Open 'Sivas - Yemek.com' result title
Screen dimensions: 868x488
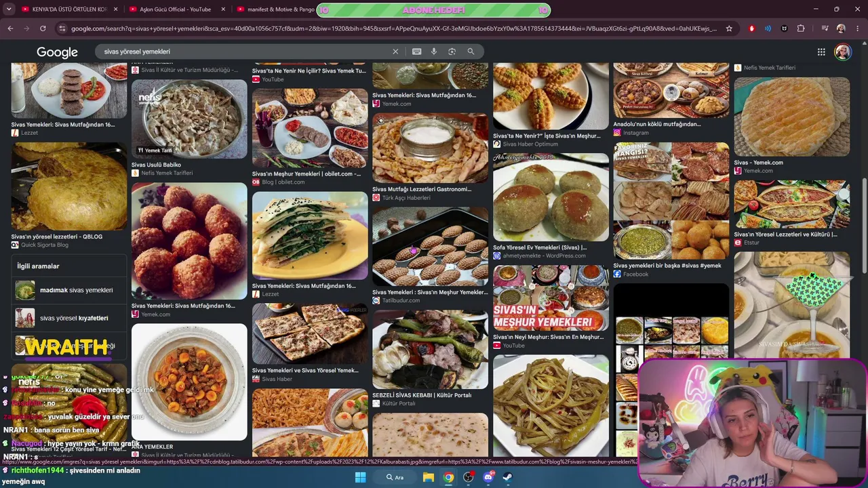[758, 163]
